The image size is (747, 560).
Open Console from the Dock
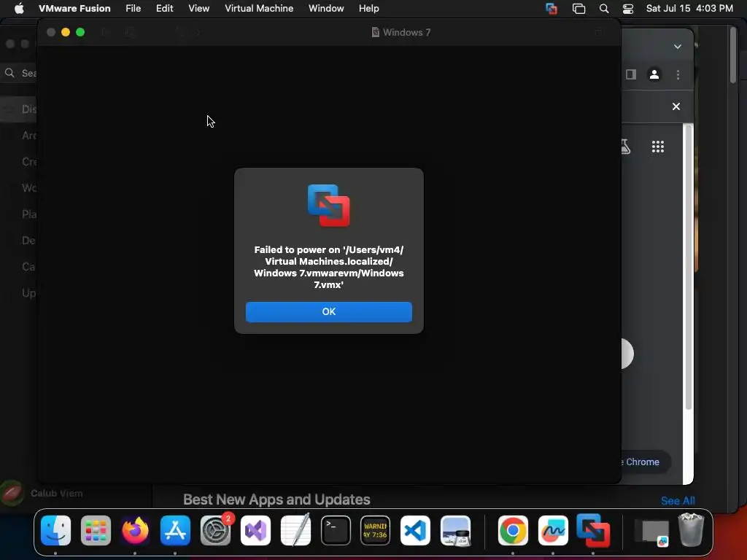[376, 531]
